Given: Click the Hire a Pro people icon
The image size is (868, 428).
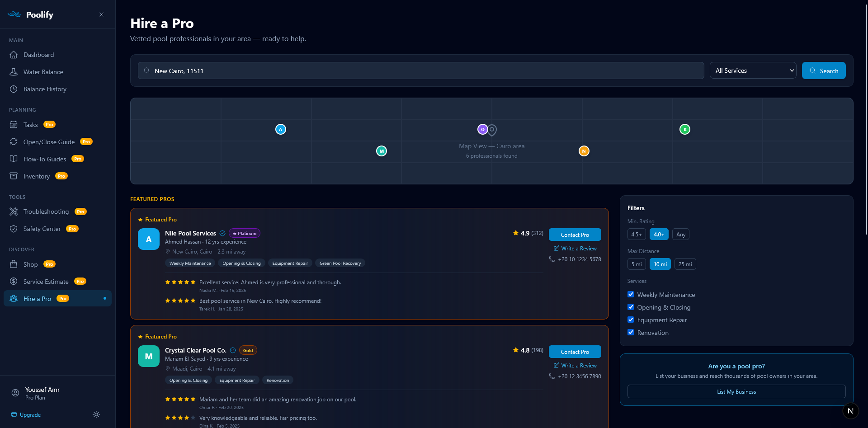Looking at the screenshot, I should point(14,299).
